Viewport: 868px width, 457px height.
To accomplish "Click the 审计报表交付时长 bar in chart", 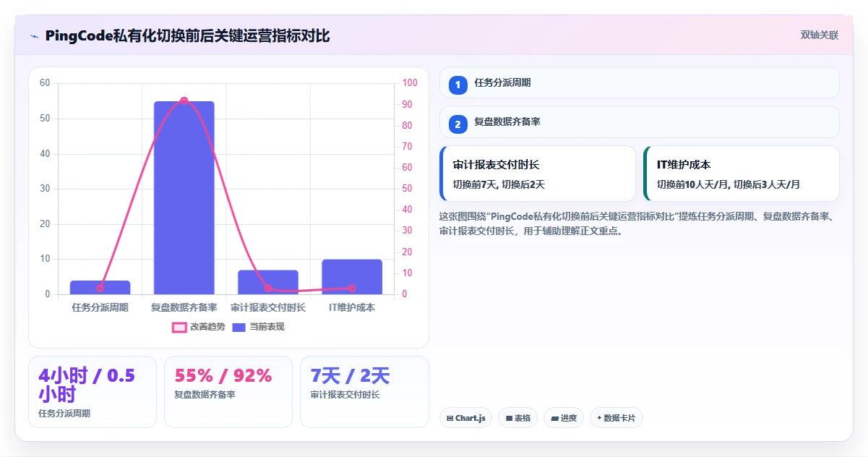I will (268, 282).
